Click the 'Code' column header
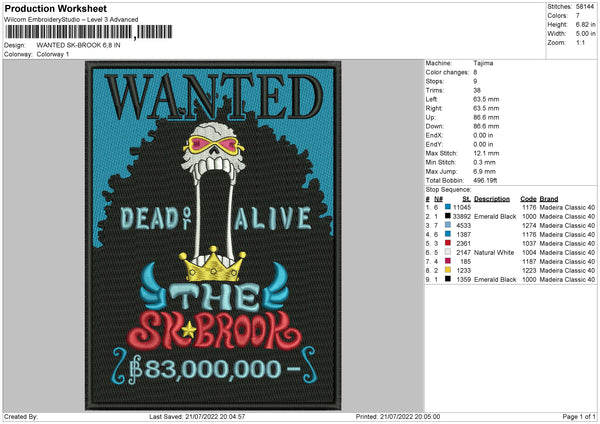600x424 pixels. click(528, 199)
